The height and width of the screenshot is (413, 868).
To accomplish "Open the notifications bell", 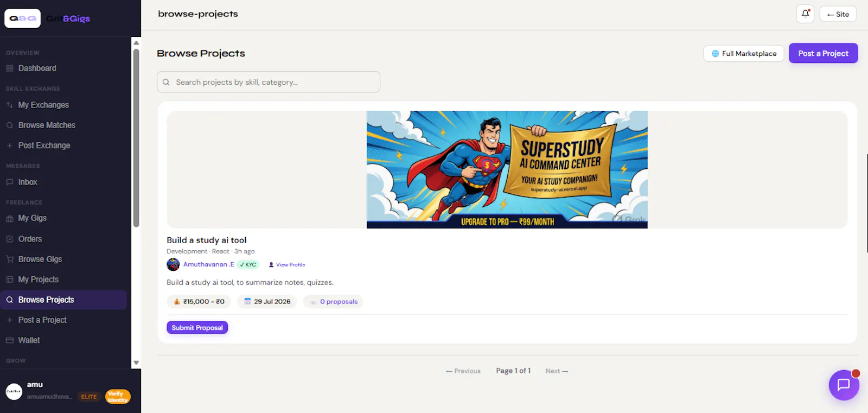I will click(x=805, y=14).
